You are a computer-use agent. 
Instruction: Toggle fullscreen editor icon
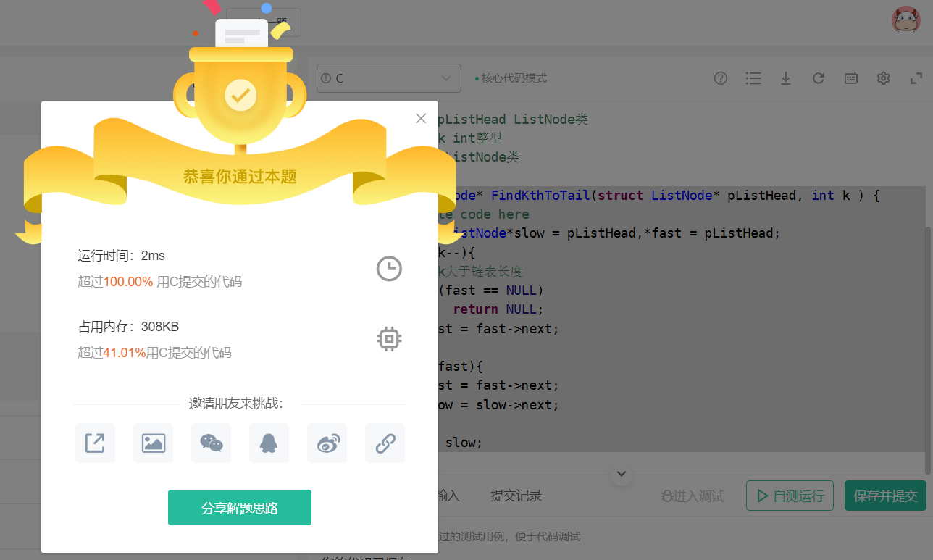pos(916,78)
